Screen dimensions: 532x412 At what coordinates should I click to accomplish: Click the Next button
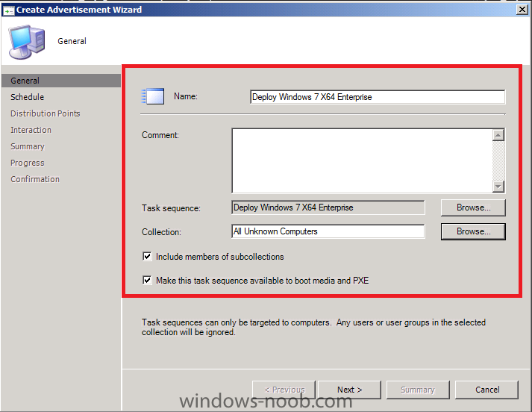[x=349, y=390]
